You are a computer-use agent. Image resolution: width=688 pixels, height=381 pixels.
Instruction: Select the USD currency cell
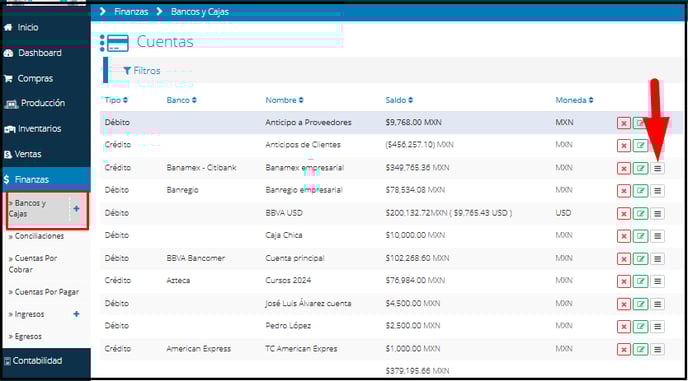pos(563,213)
